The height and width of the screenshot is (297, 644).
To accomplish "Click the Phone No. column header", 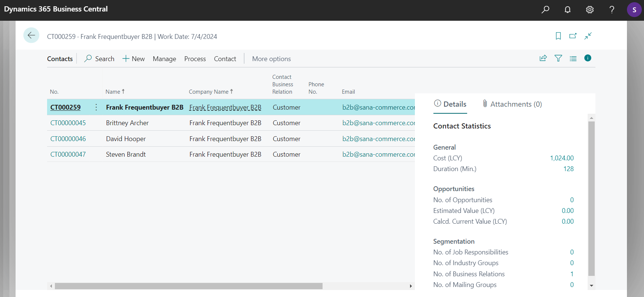I will [x=316, y=88].
